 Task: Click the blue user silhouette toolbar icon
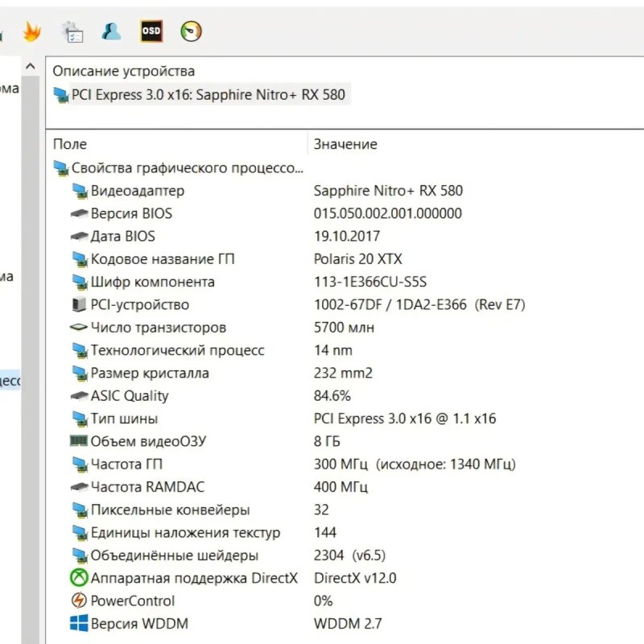(x=111, y=31)
